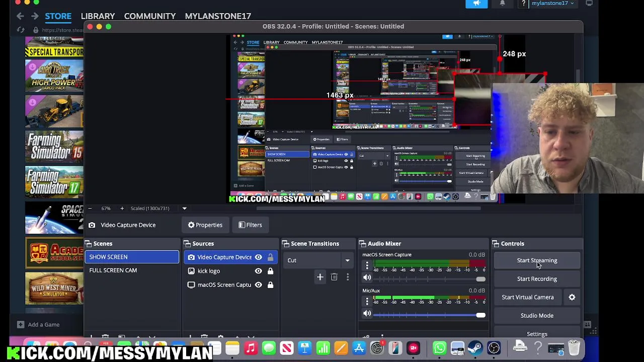Click the 67% preview zoom value
Screen dimensions: 644x362
tap(106, 208)
